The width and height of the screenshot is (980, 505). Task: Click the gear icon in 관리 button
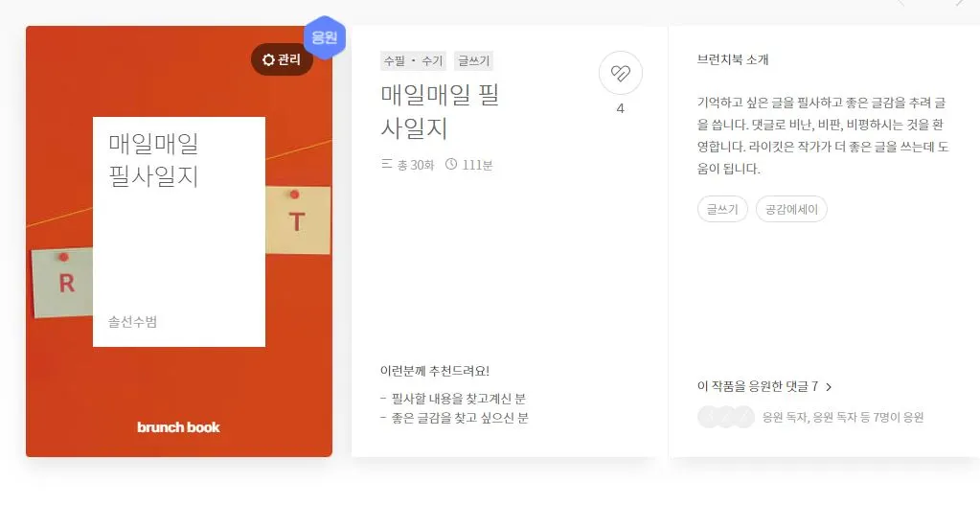point(268,59)
